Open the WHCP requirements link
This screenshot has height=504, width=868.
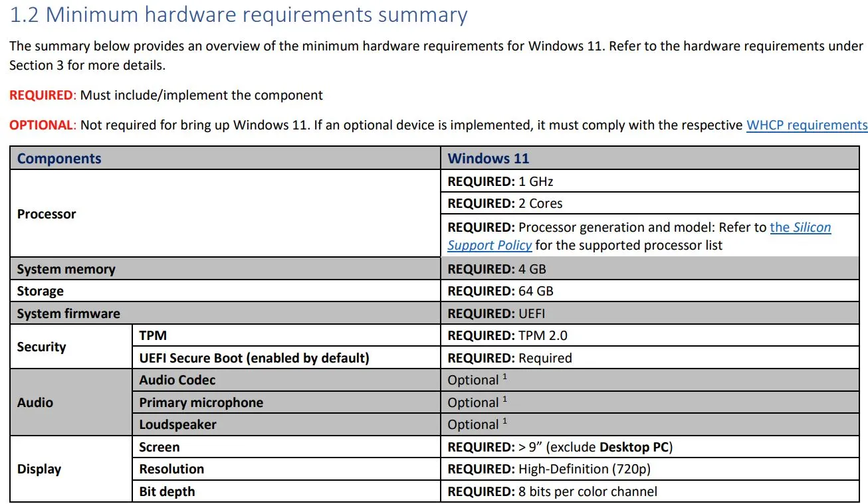[807, 125]
